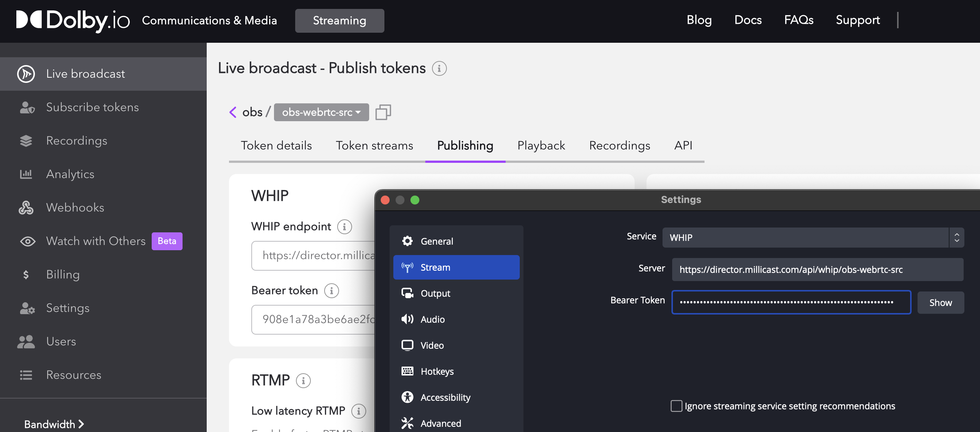The image size is (980, 432).
Task: Expand the Bandwidth section
Action: (53, 424)
